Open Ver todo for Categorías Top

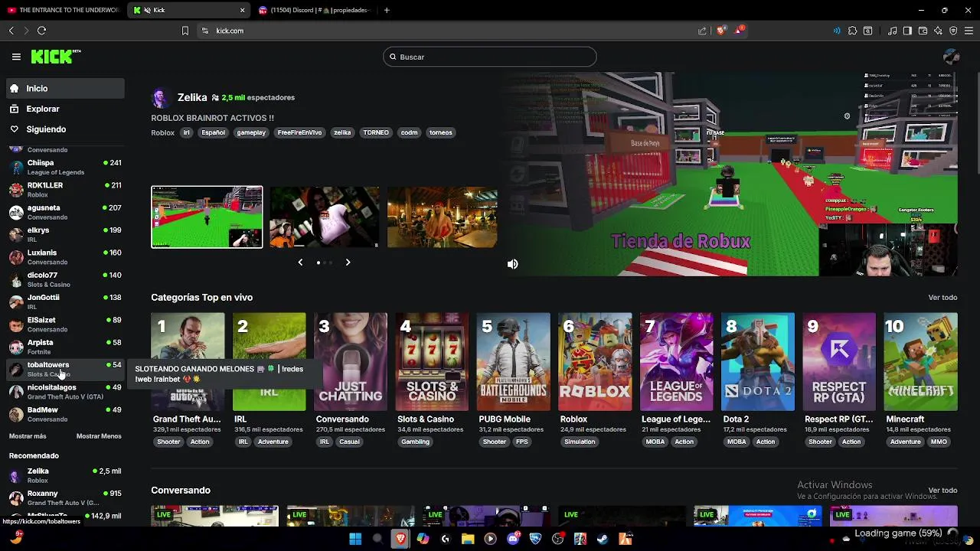coord(942,298)
